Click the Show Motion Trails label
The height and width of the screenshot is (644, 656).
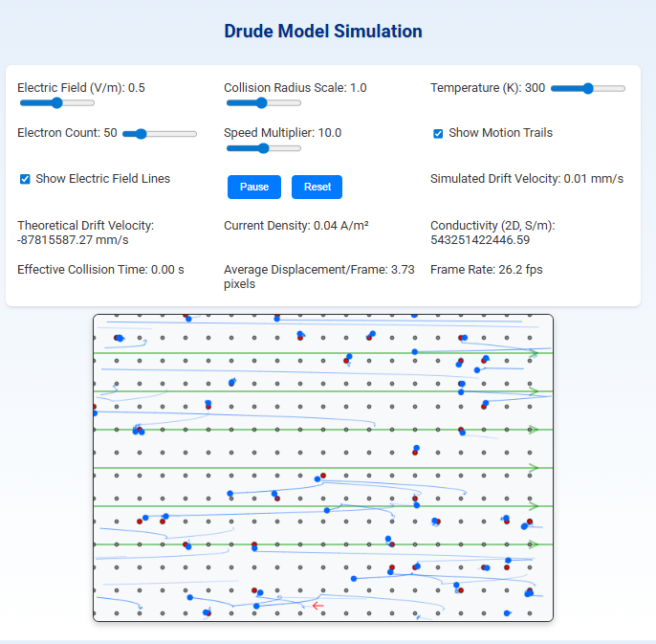click(x=500, y=133)
